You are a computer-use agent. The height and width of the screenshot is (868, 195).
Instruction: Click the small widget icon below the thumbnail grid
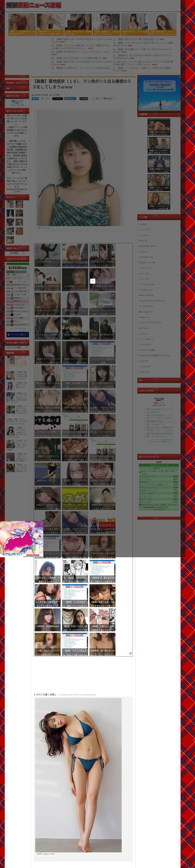(130, 653)
